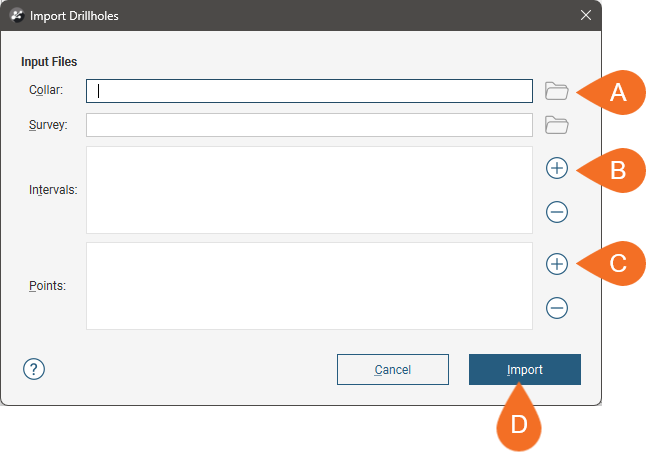Close the Import Drillholes dialog
Viewport: 647px width, 452px height.
click(x=586, y=16)
